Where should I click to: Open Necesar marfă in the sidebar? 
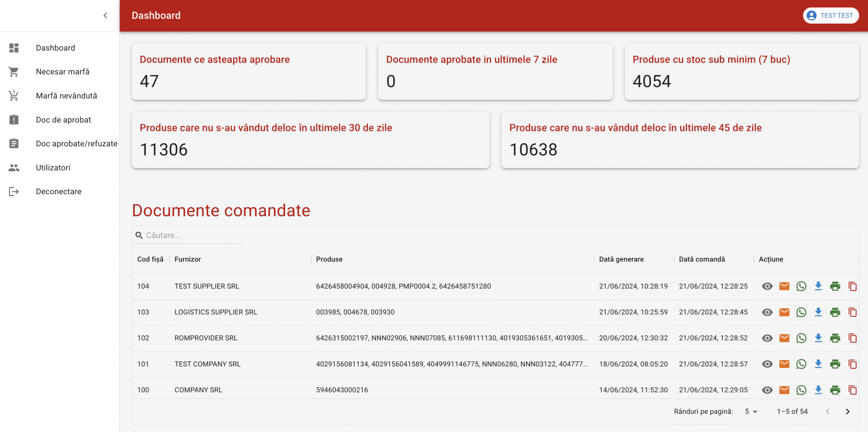pos(62,72)
